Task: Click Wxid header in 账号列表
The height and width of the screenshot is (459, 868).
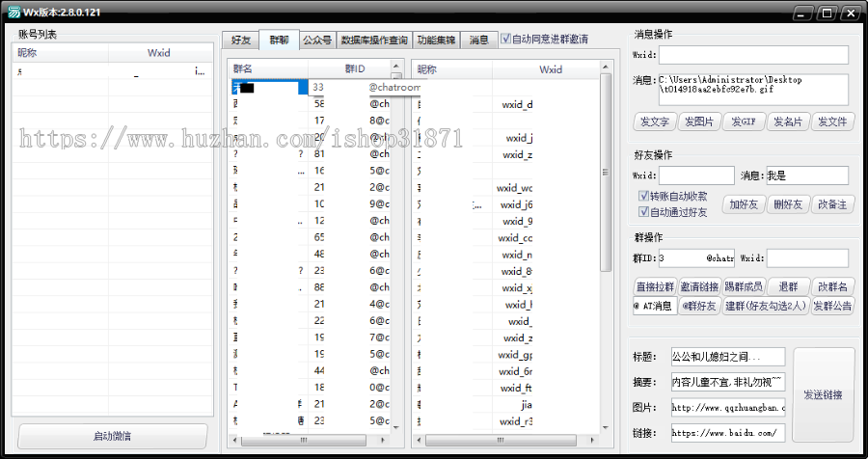Action: pyautogui.click(x=159, y=53)
